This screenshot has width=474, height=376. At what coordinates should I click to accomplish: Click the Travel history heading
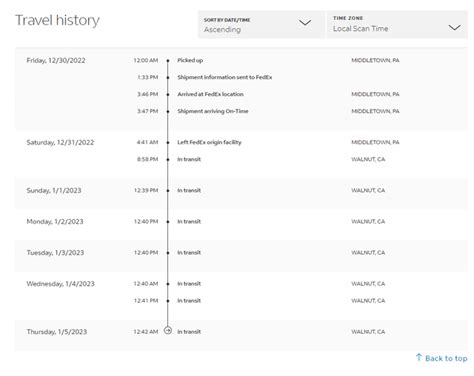tap(57, 20)
